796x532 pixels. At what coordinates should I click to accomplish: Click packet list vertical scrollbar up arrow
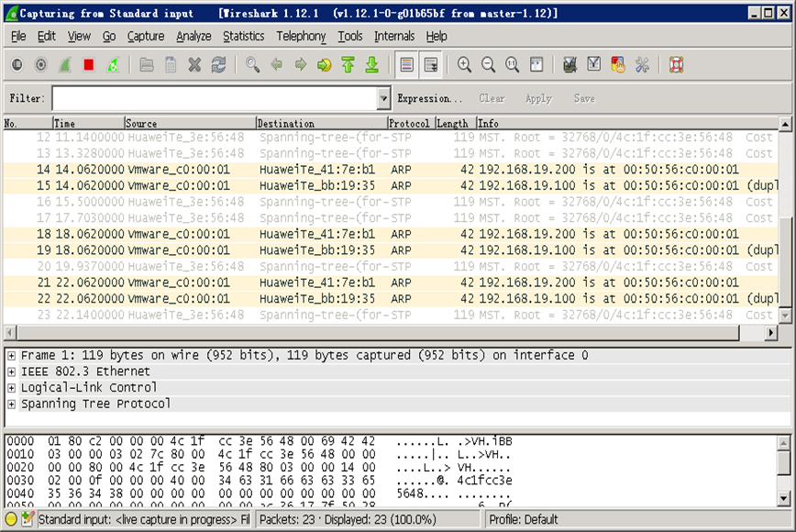pos(785,124)
